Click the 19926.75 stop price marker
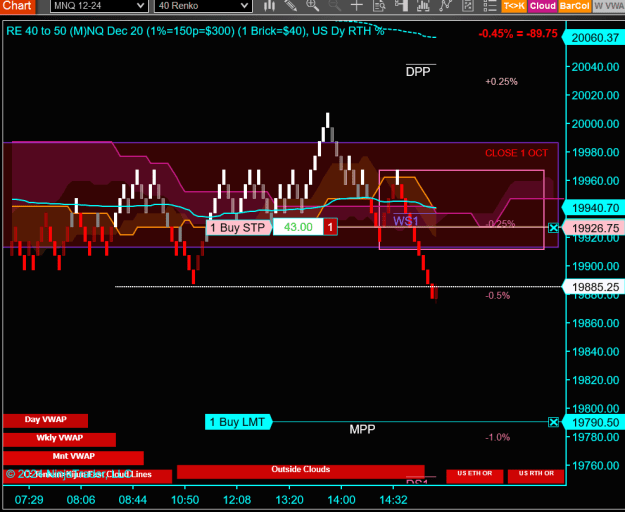The image size is (625, 512). pos(593,228)
